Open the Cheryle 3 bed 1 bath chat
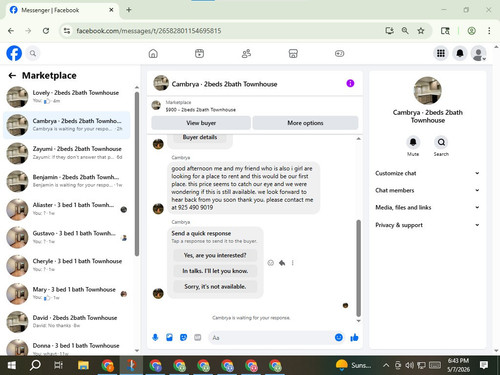 [67, 266]
